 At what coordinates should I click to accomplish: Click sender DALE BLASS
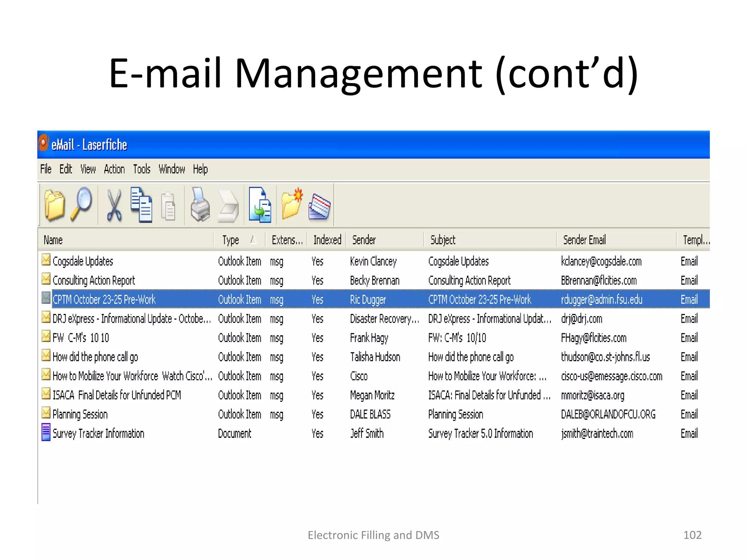point(370,415)
